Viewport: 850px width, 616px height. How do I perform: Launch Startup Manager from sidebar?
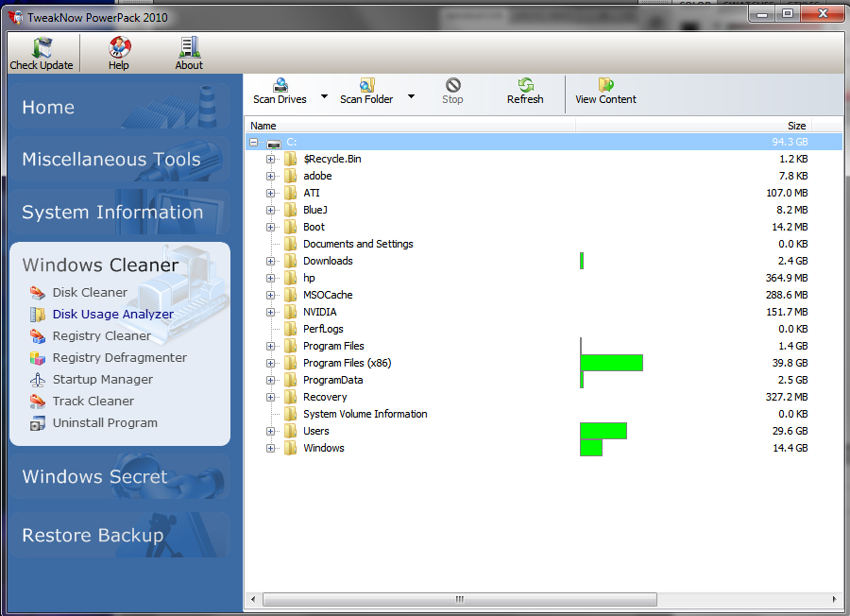click(x=102, y=379)
